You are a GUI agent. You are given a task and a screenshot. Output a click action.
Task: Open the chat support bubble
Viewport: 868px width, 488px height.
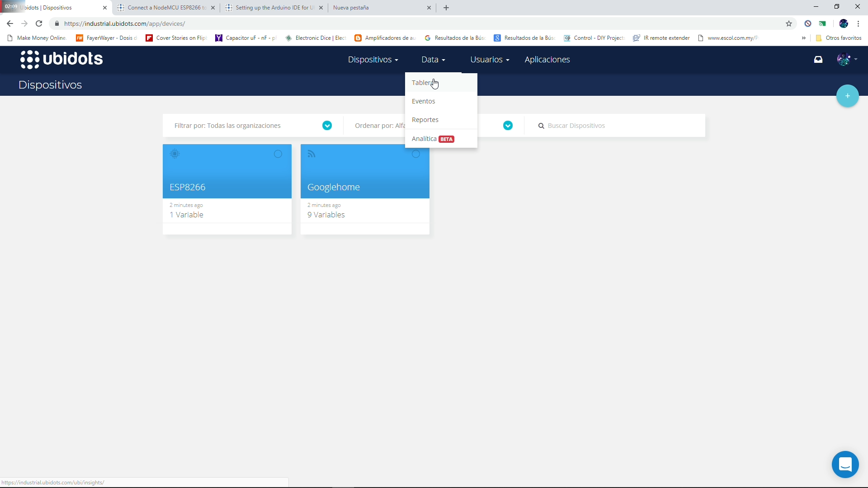[845, 464]
